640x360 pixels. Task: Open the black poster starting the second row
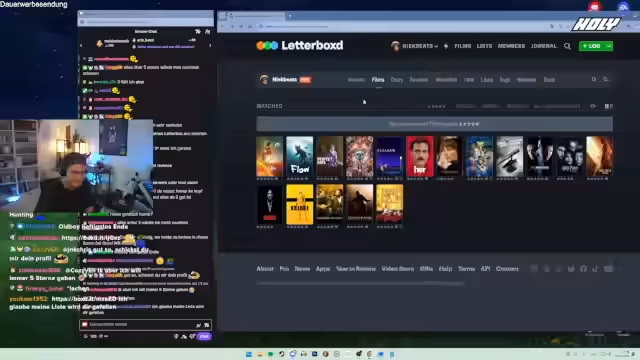pos(269,204)
